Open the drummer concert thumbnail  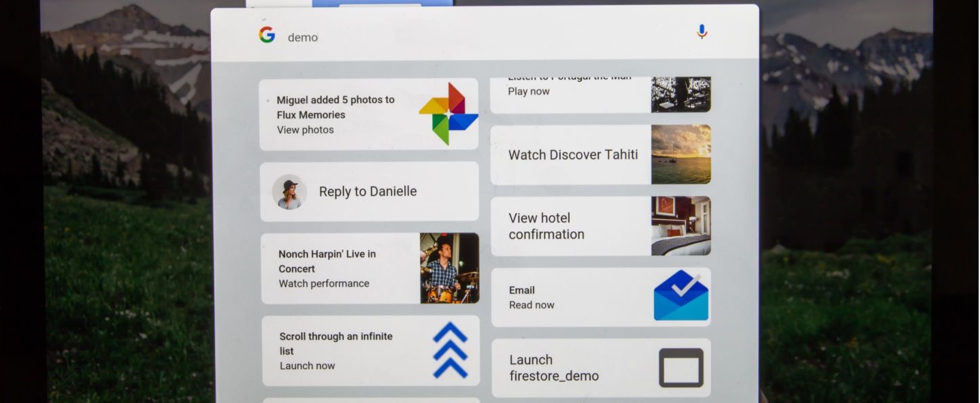pyautogui.click(x=449, y=268)
